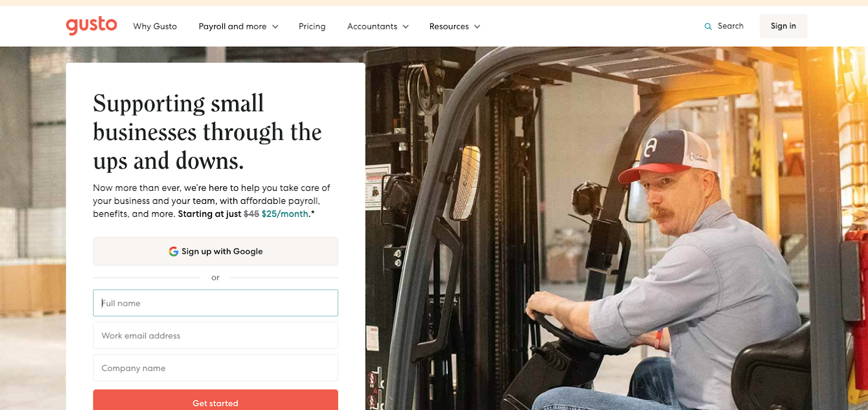The height and width of the screenshot is (410, 868).
Task: Open the Accountants menu
Action: [378, 26]
